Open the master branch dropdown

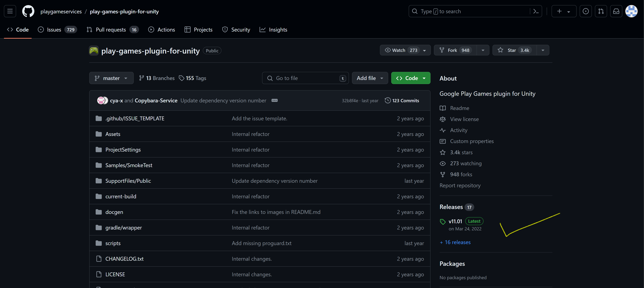point(111,78)
